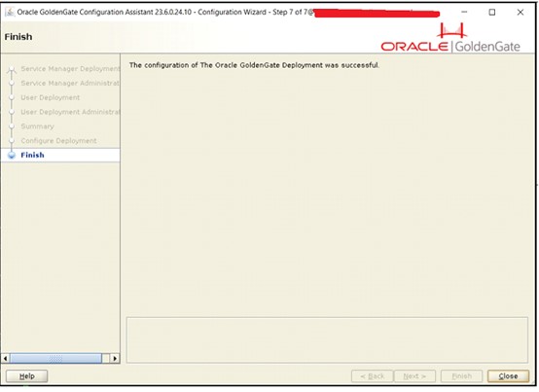This screenshot has height=392, width=539.
Task: Click right arrow of sidebar scrollbar
Action: coord(115,359)
